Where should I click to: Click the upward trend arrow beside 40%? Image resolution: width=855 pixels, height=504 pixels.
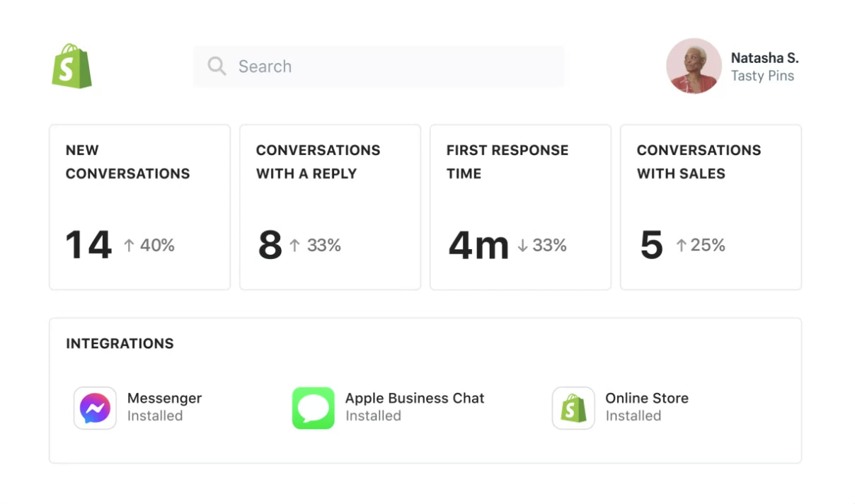(x=129, y=245)
